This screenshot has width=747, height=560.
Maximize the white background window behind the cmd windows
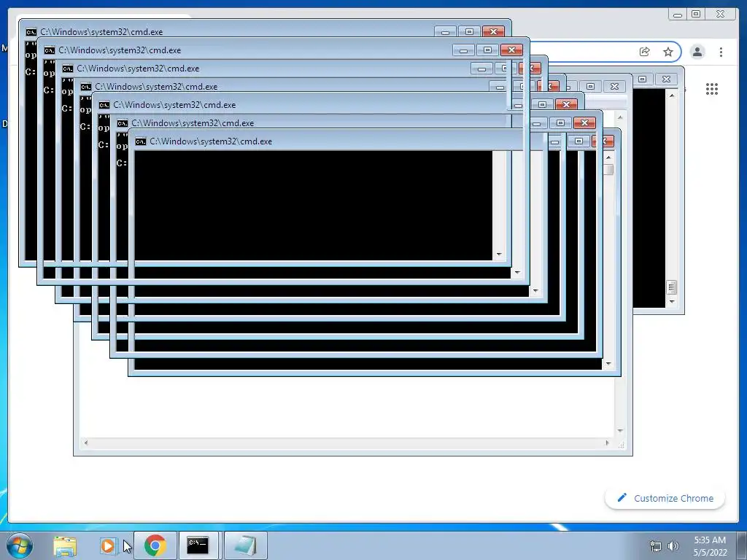(591, 87)
